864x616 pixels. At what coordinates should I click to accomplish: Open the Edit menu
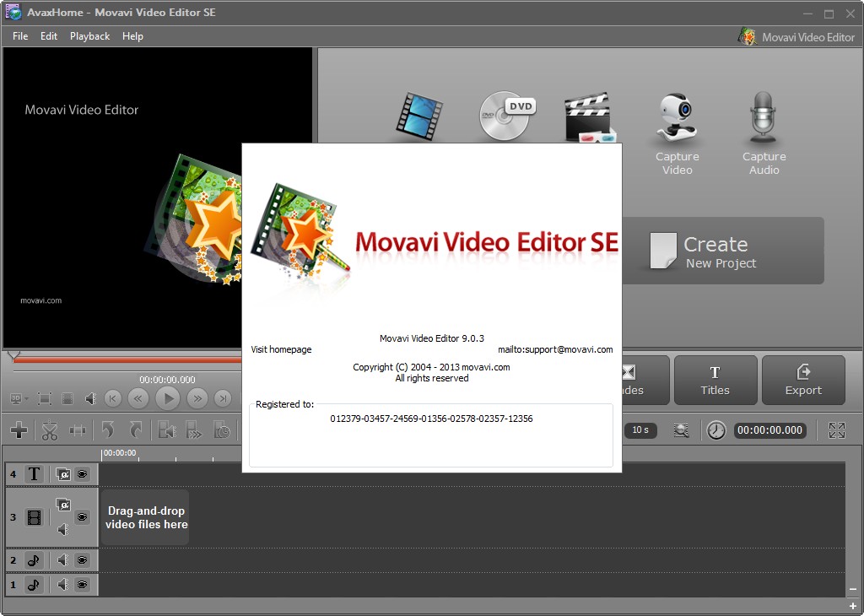coord(48,36)
